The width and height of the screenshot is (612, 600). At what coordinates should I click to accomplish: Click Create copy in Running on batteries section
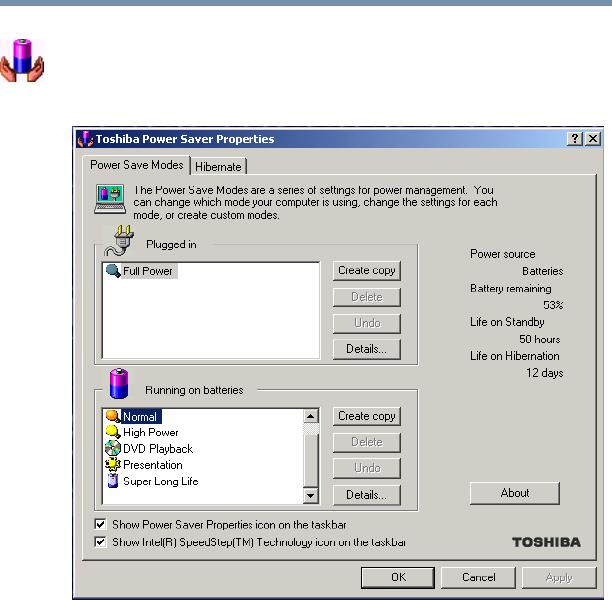click(x=367, y=416)
